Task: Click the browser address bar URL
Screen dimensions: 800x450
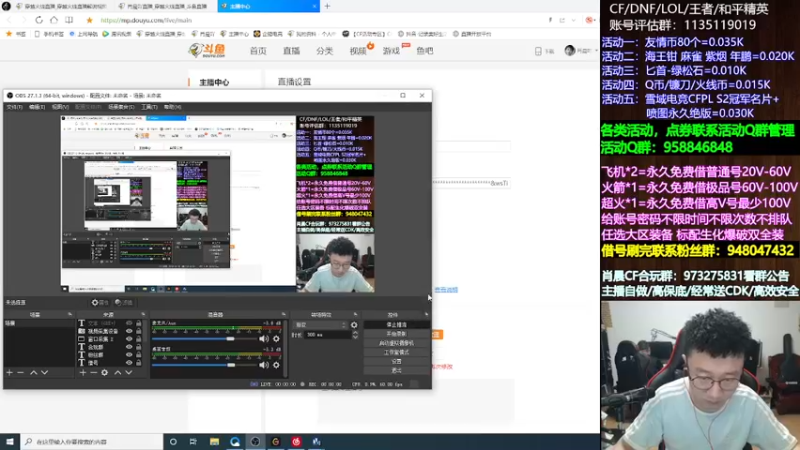Action: (x=146, y=20)
